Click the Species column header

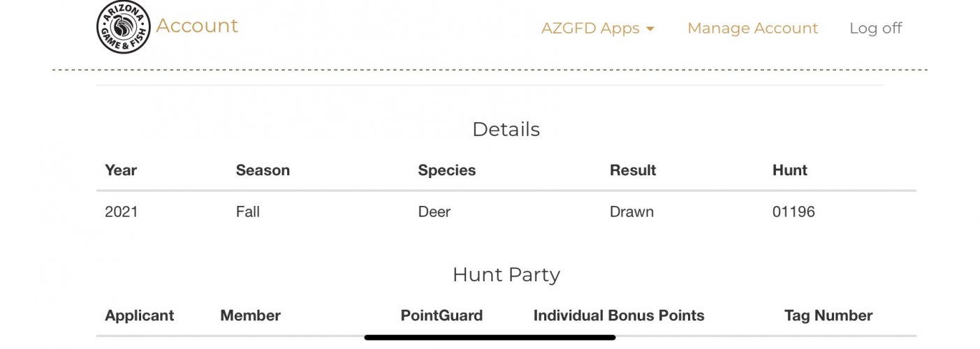446,170
